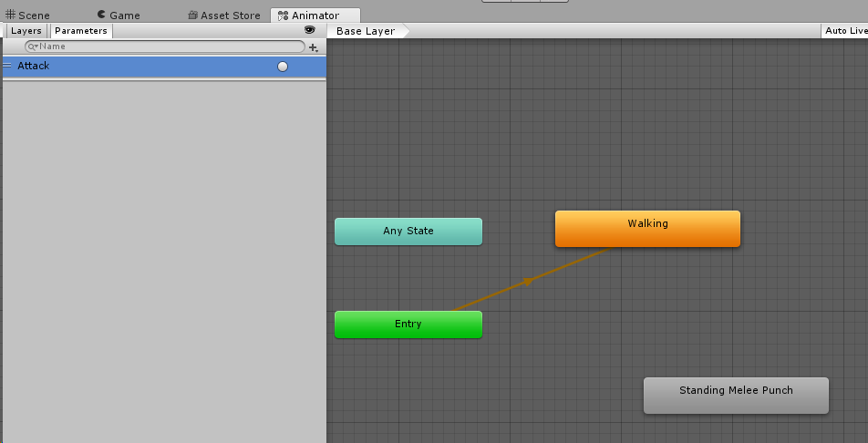Click the Game tab pacman icon
This screenshot has width=868, height=443.
pos(101,15)
